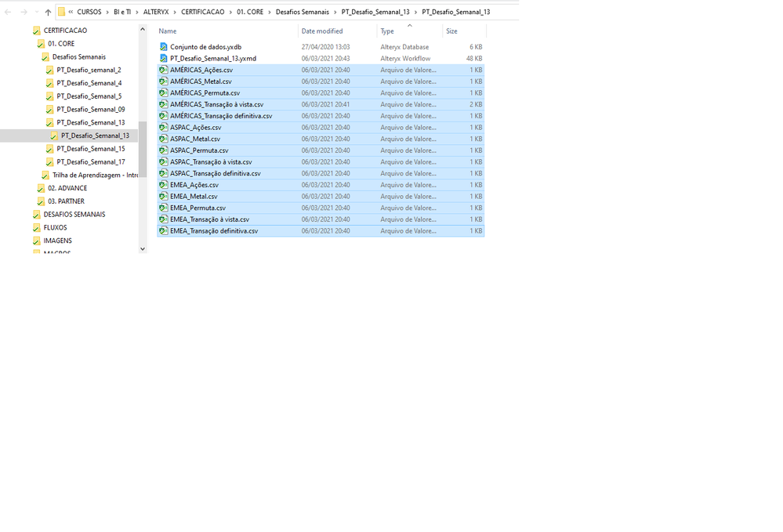Click the navigation pane scrollbar thumb

coord(143,149)
